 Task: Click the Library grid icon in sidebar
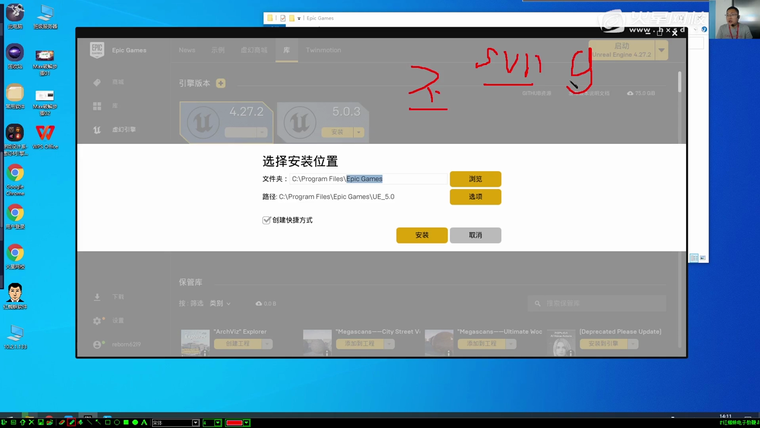[97, 106]
